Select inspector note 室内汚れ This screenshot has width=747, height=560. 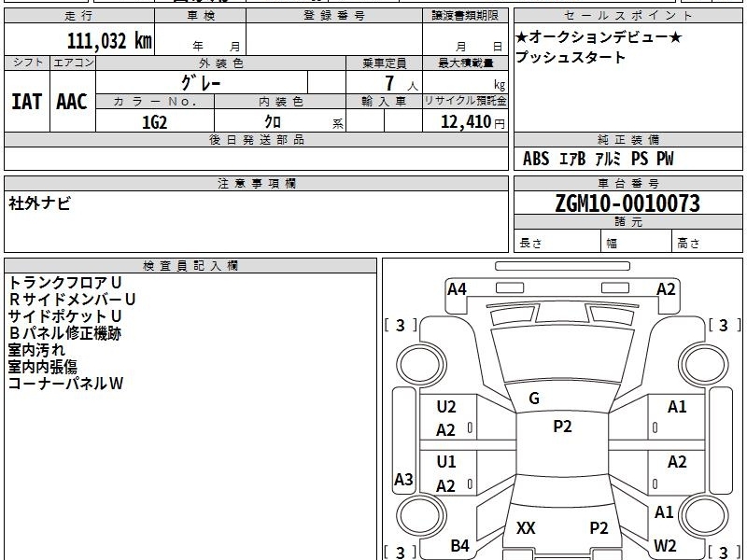click(36, 349)
